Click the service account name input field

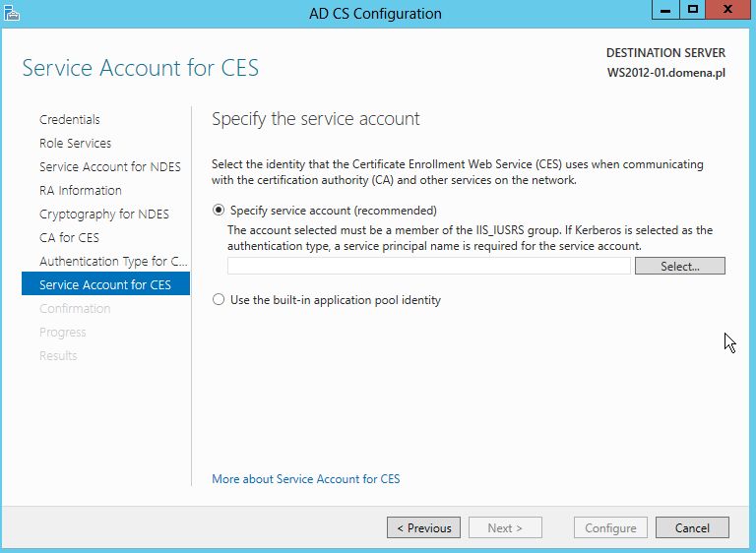coord(428,266)
